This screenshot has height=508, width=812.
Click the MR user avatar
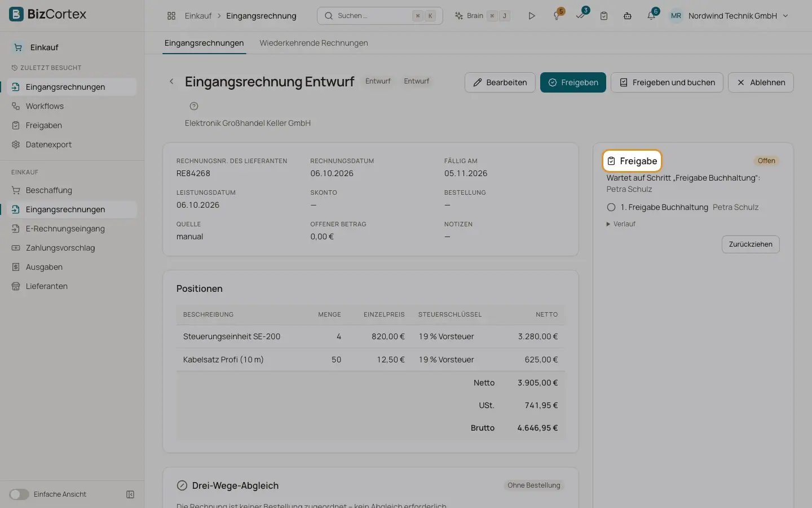(676, 16)
